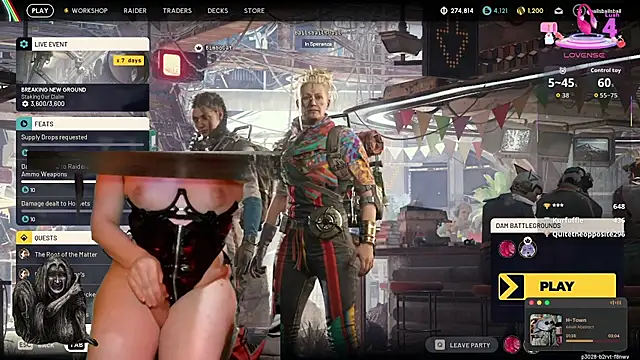Image resolution: width=640 pixels, height=360 pixels.
Task: Click the music player album art thumbnail
Action: pos(545,330)
